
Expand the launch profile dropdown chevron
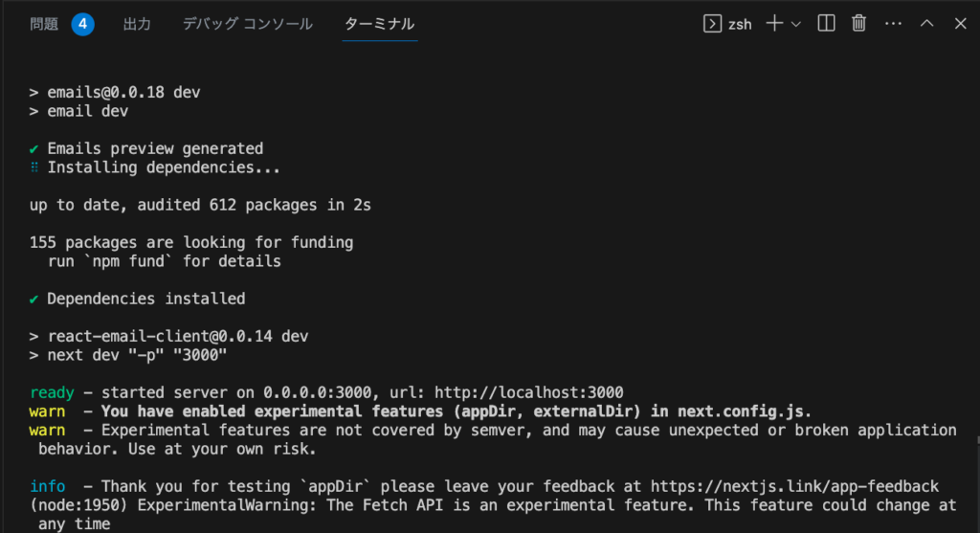tap(796, 24)
